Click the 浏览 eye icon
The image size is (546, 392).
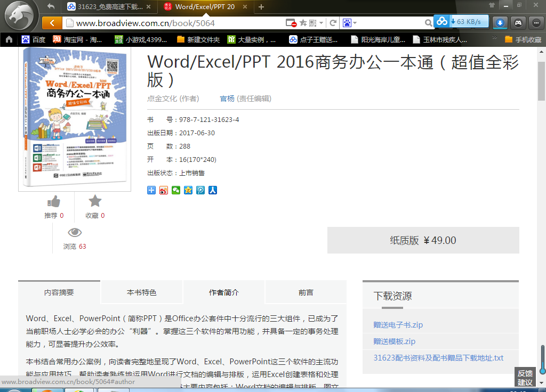75,232
